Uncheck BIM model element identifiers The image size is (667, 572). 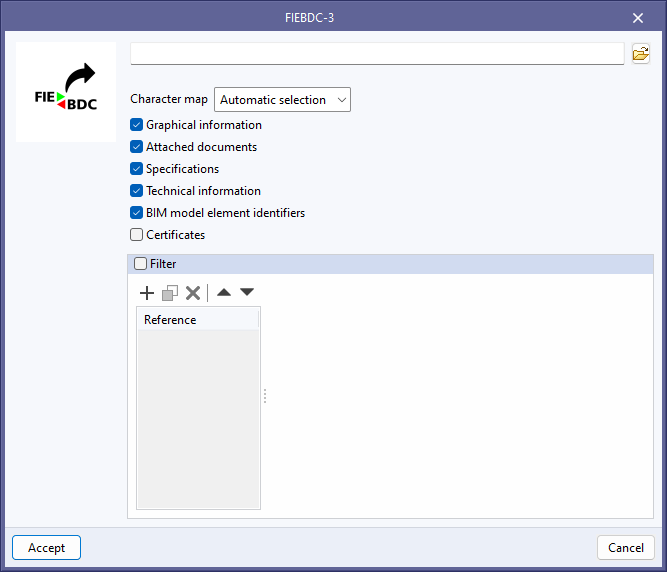pos(136,213)
